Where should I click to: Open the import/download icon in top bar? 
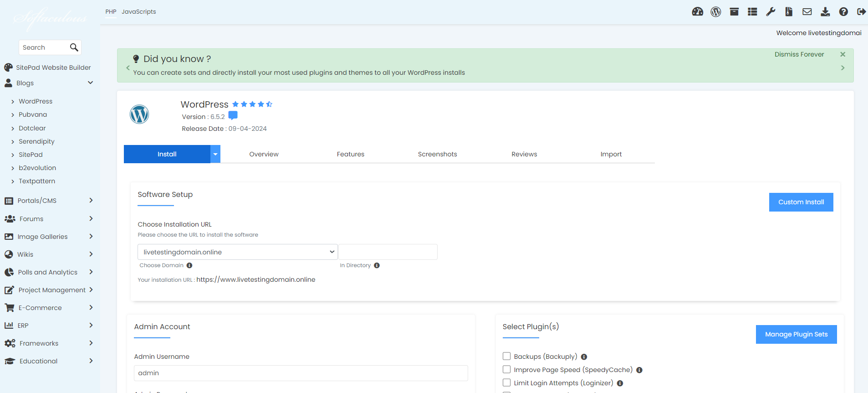(825, 12)
